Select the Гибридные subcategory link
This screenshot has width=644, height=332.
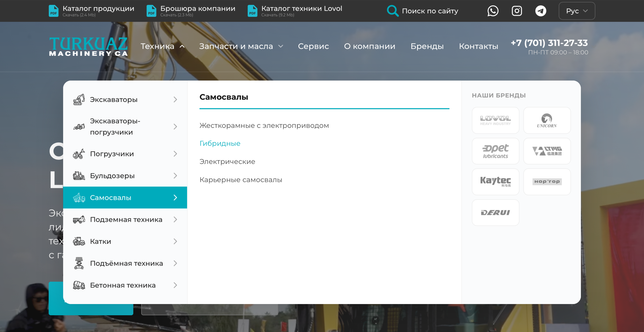tap(220, 144)
